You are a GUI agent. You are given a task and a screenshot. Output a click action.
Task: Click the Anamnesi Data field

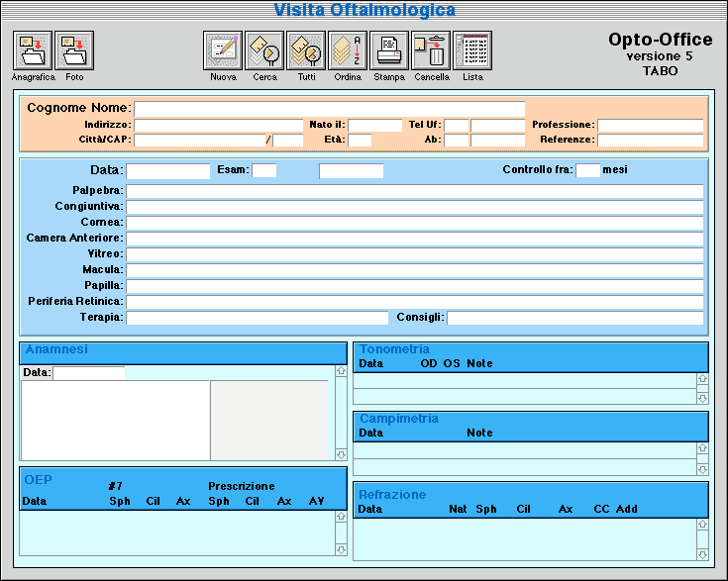pos(89,373)
